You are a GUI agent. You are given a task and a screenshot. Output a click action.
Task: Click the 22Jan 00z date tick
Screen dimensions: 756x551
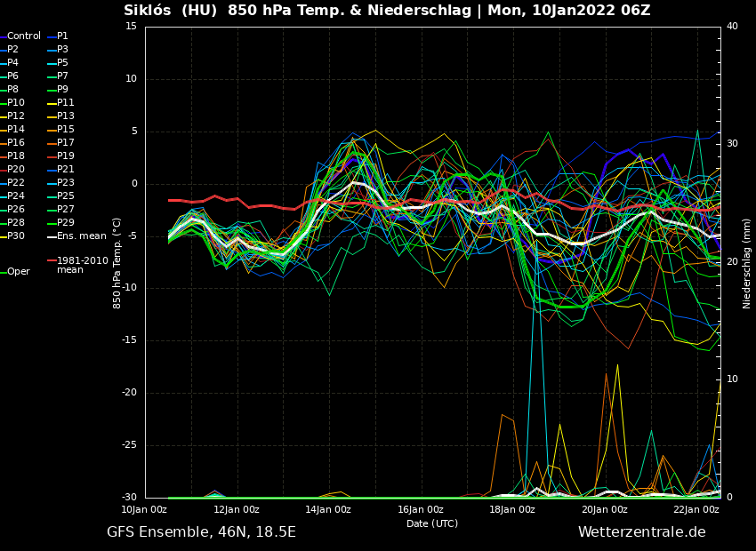point(696,510)
